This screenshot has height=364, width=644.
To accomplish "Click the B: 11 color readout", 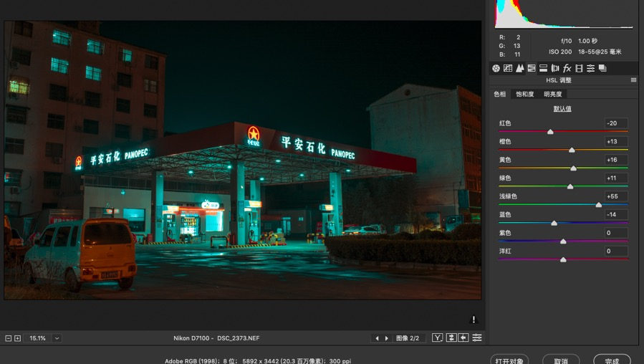I will tap(510, 54).
